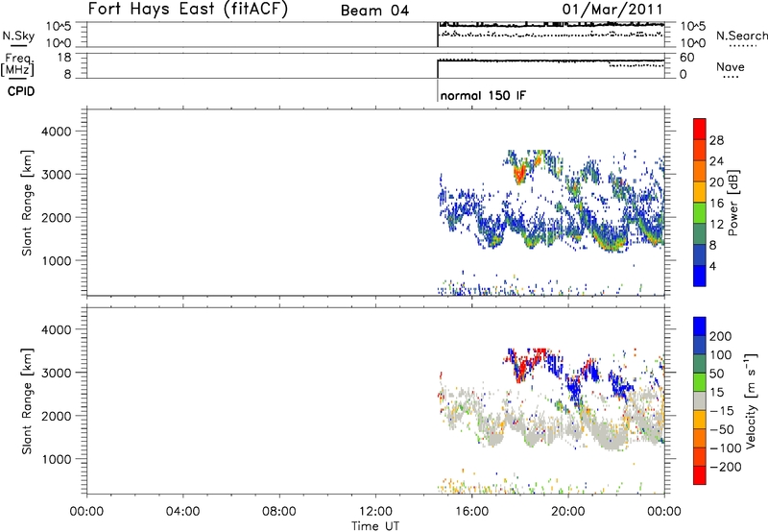Click the blue top of velocity colorbar
Viewport: 768px width, 532px height.
click(700, 326)
